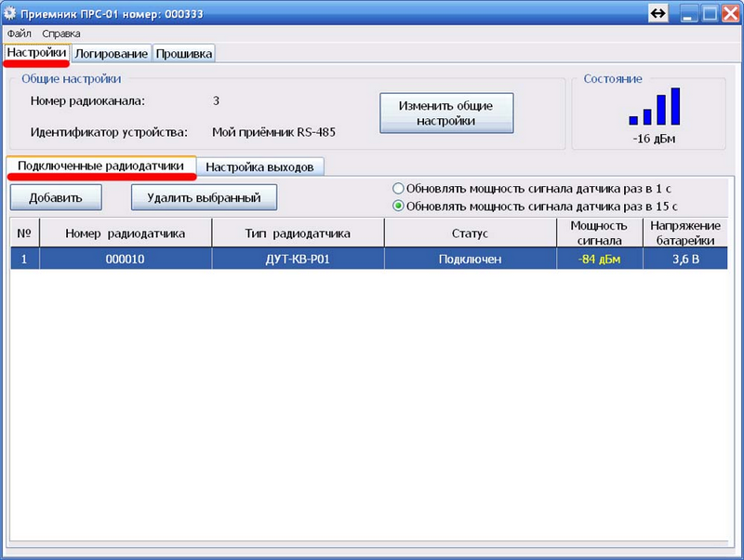Click the № column header
744x560 pixels.
pos(25,233)
